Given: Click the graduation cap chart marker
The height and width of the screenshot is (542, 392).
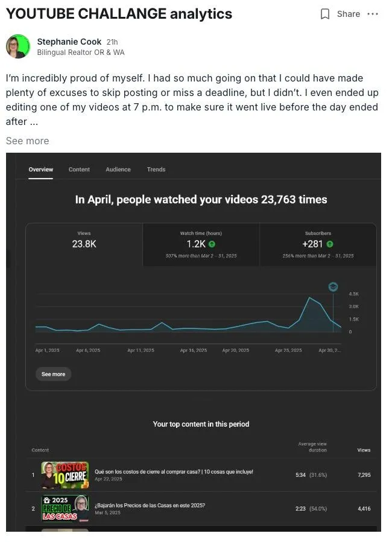Looking at the screenshot, I should (x=333, y=287).
